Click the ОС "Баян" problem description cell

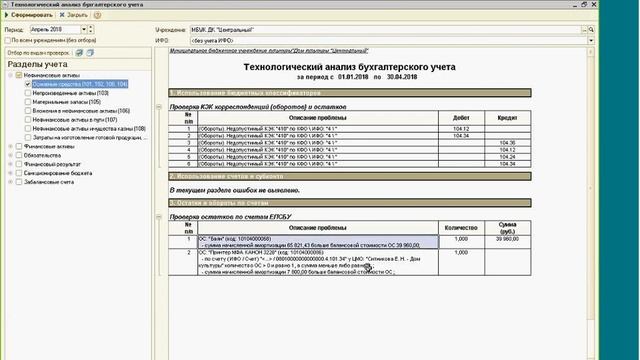coord(318,242)
